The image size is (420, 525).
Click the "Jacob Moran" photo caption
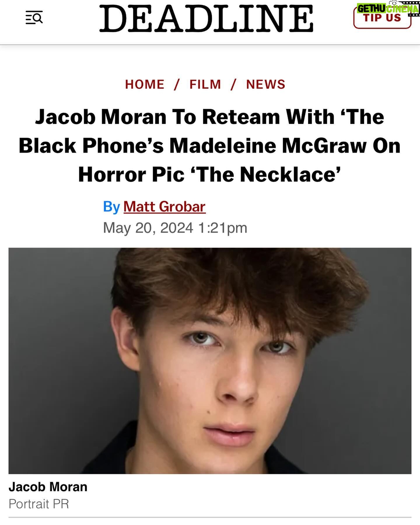pyautogui.click(x=48, y=487)
